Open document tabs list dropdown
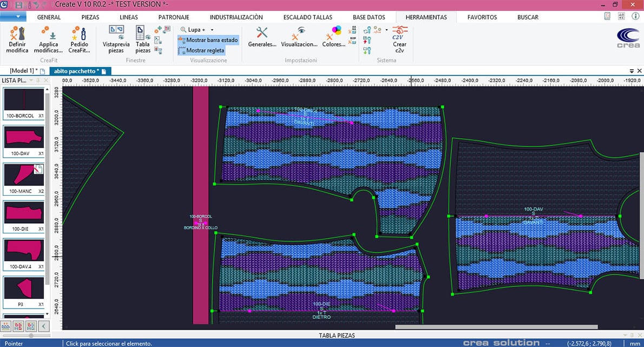The height and width of the screenshot is (347, 644). (x=632, y=71)
